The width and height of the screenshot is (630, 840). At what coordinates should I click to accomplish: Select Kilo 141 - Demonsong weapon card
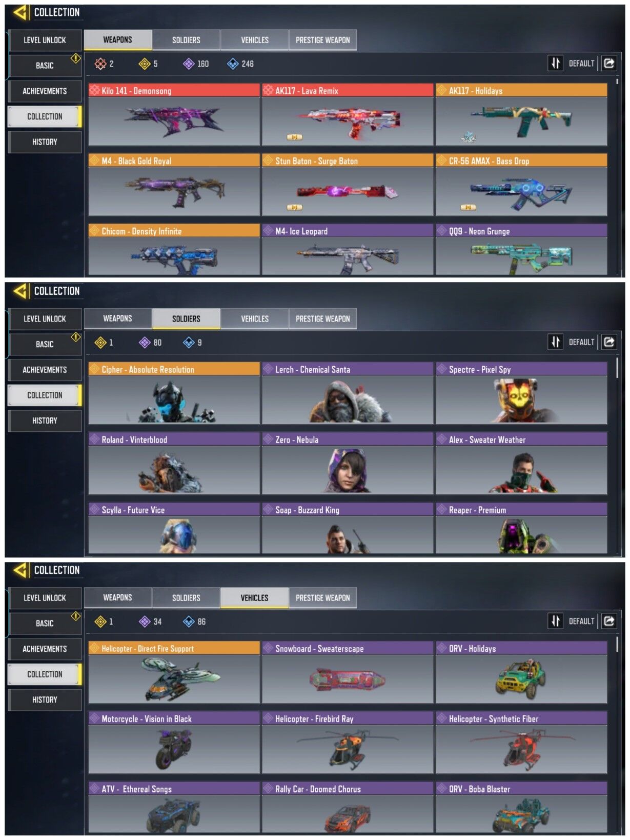tap(174, 115)
